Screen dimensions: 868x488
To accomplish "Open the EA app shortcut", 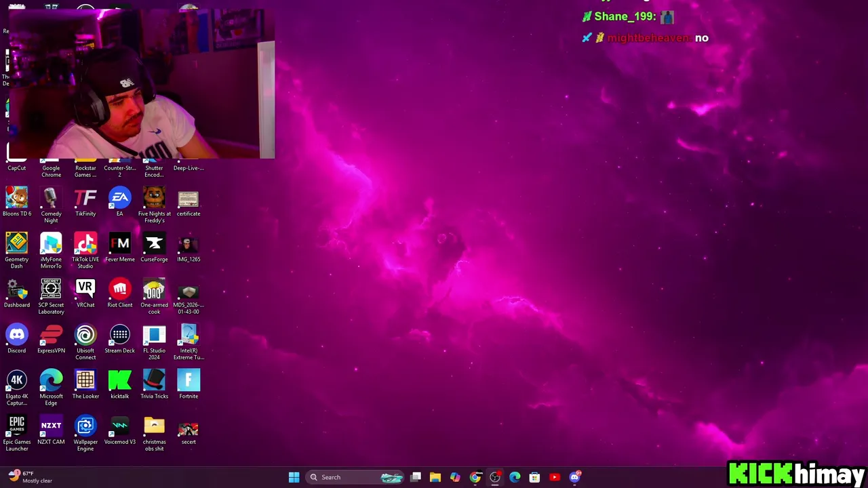I will pos(120,202).
